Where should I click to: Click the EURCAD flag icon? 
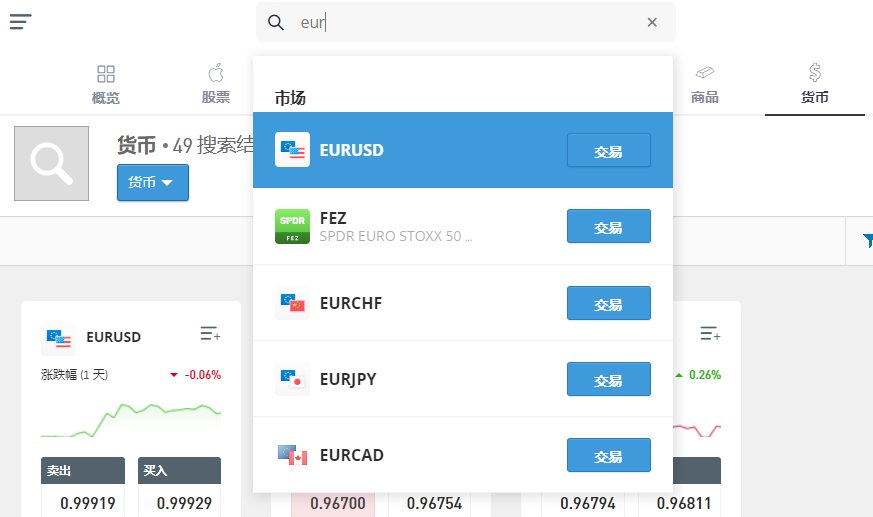click(292, 455)
